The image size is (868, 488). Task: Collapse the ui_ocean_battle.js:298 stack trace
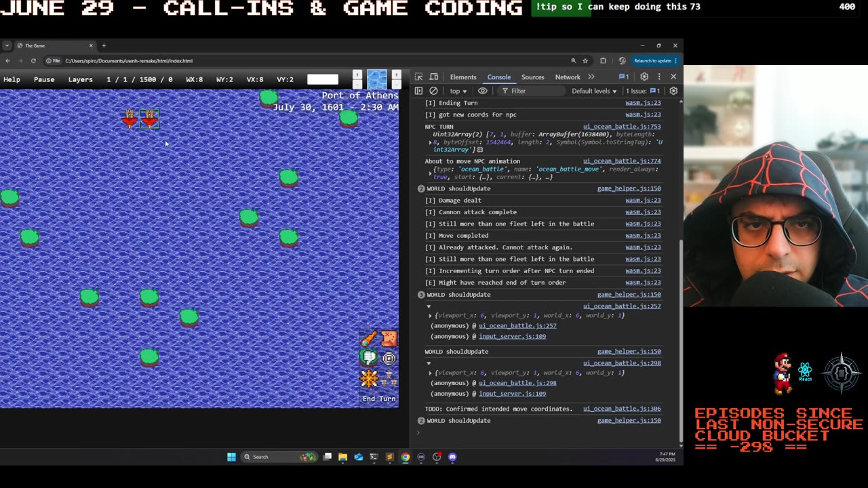point(429,363)
